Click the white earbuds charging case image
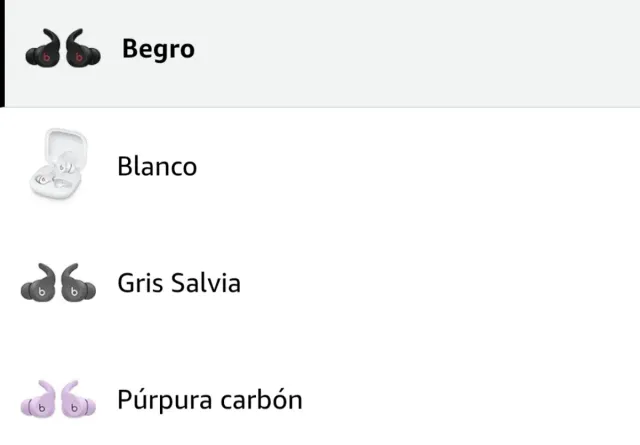This screenshot has height=445, width=640. (x=57, y=166)
